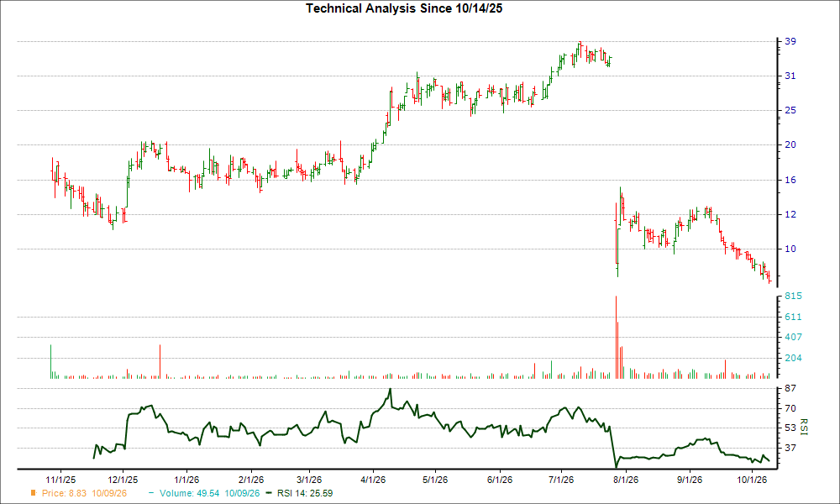
Task: Click the 1/1/26 date axis label
Action: tap(187, 480)
